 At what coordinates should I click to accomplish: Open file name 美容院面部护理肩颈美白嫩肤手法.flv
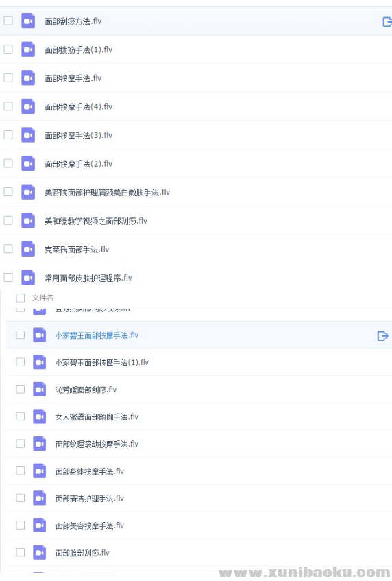[x=108, y=192]
